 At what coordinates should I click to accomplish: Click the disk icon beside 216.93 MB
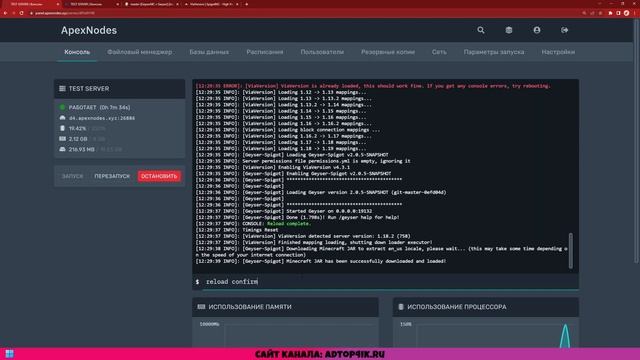62,149
